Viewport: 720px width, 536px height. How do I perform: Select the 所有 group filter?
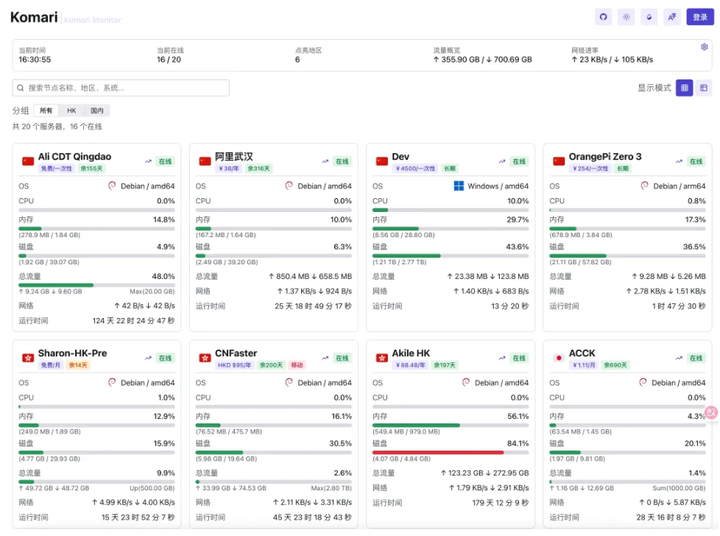[x=47, y=111]
